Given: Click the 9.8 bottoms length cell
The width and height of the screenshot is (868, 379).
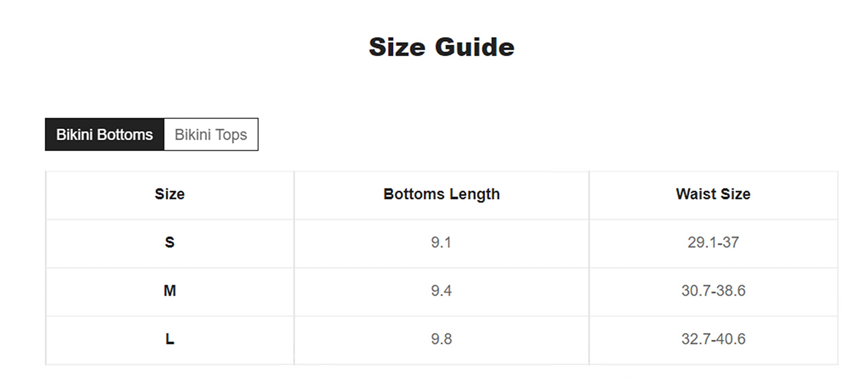Looking at the screenshot, I should point(441,339).
